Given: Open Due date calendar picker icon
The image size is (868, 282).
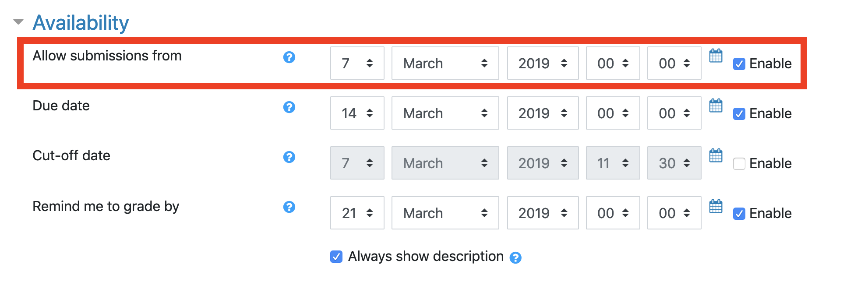Looking at the screenshot, I should pos(716,106).
